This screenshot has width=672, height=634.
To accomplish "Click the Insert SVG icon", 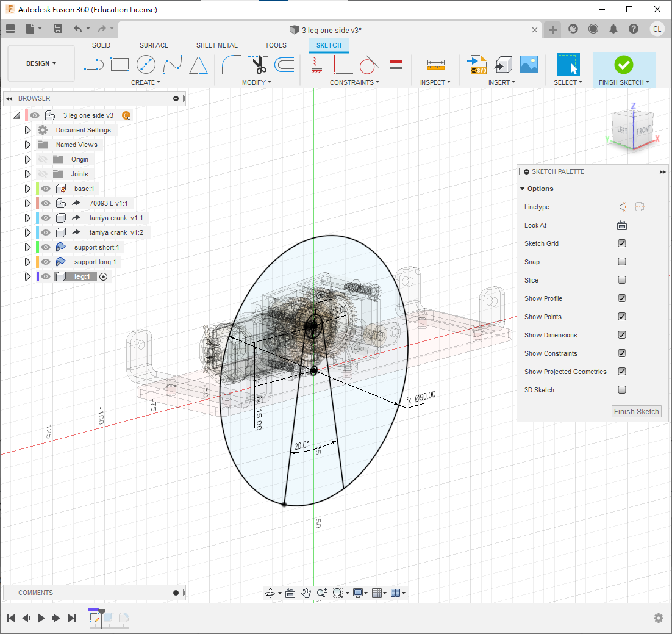I will (476, 64).
